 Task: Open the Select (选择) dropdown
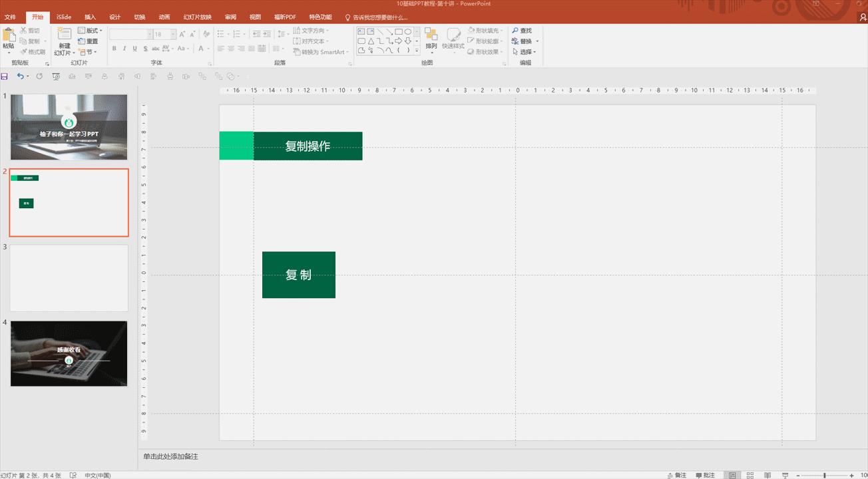[x=525, y=52]
